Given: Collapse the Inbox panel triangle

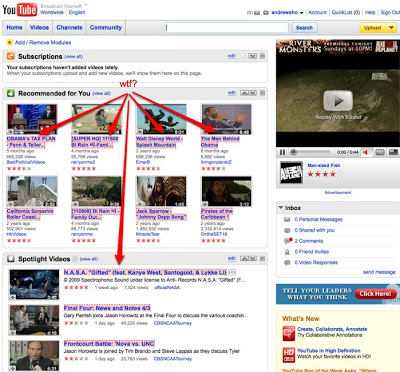Looking at the screenshot, I should [281, 208].
